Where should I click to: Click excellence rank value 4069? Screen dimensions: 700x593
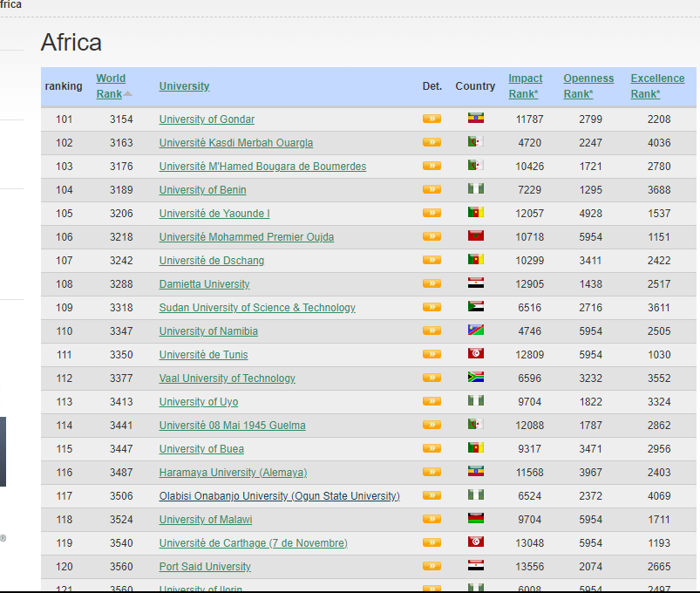coord(659,496)
